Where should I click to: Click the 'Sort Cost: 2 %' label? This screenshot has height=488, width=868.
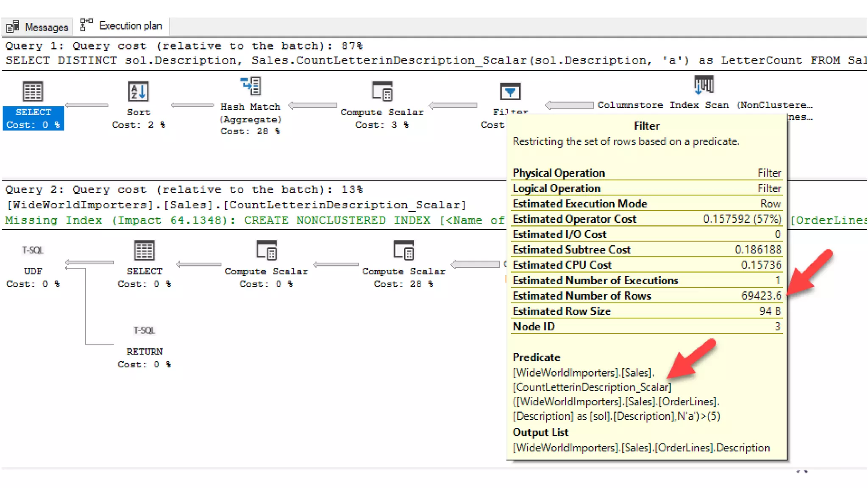tap(139, 118)
